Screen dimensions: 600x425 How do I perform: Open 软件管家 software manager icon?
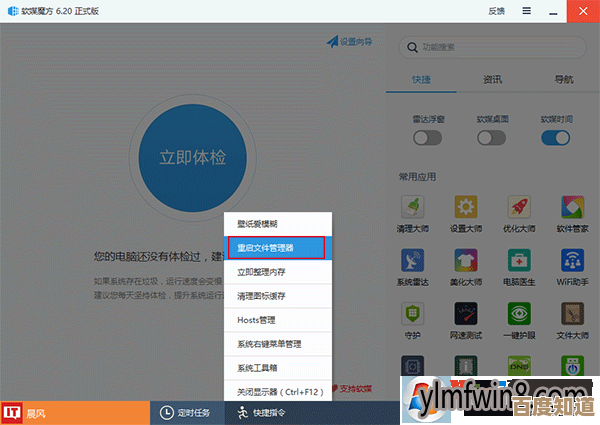click(x=572, y=208)
